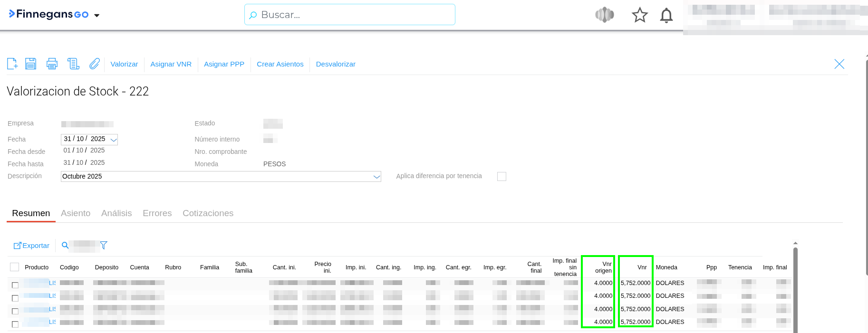Open the notifications bell

click(666, 15)
